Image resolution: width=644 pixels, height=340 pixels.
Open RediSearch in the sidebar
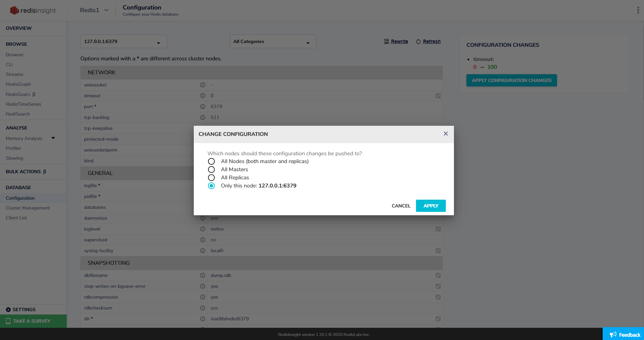click(18, 114)
